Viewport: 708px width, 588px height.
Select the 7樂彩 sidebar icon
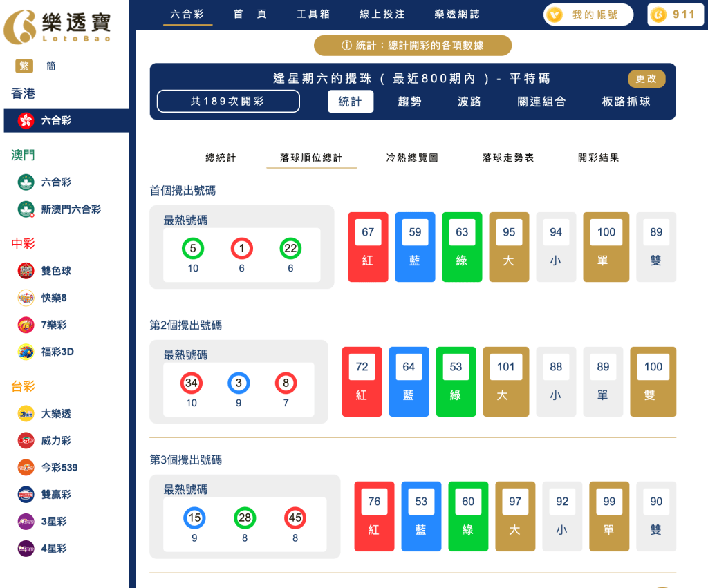26,325
